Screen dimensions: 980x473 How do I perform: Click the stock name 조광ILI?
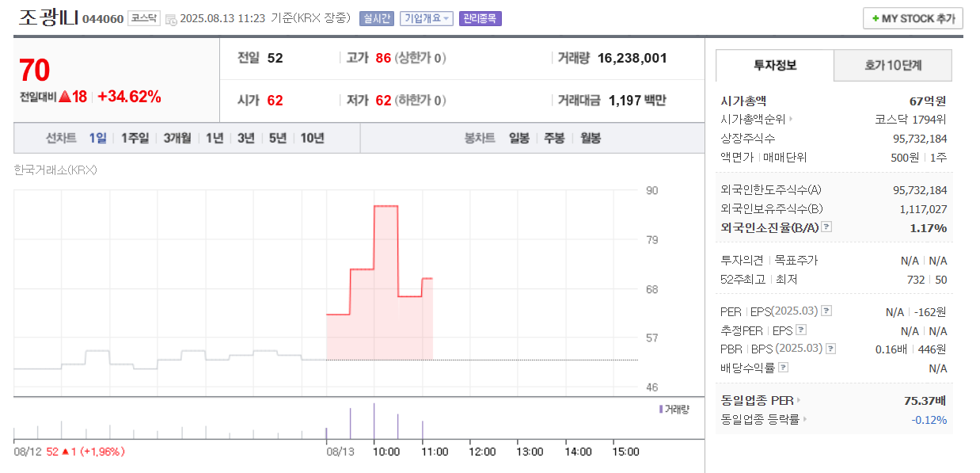(x=48, y=17)
